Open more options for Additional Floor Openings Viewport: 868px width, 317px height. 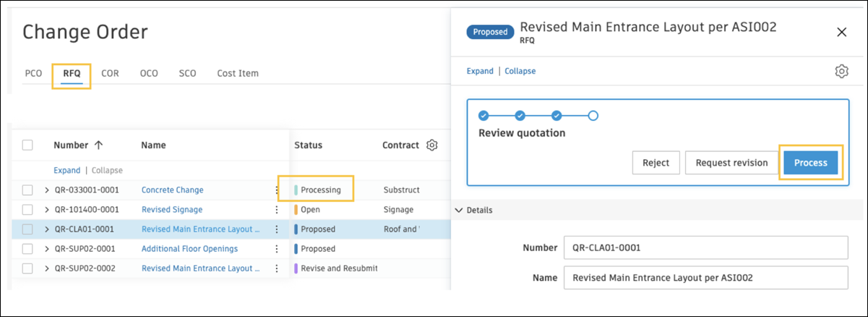(x=276, y=249)
